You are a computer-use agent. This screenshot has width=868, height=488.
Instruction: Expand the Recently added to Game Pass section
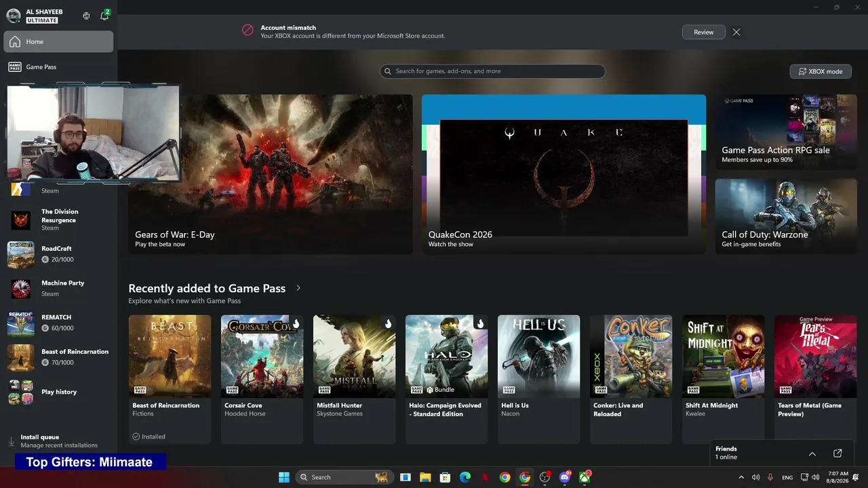click(x=298, y=288)
